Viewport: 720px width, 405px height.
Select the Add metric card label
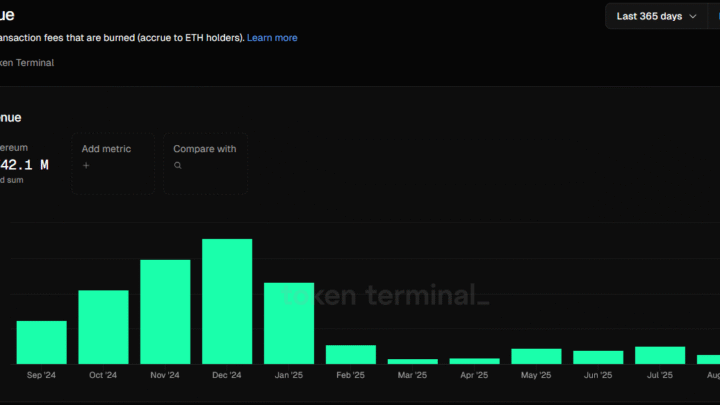click(x=106, y=149)
